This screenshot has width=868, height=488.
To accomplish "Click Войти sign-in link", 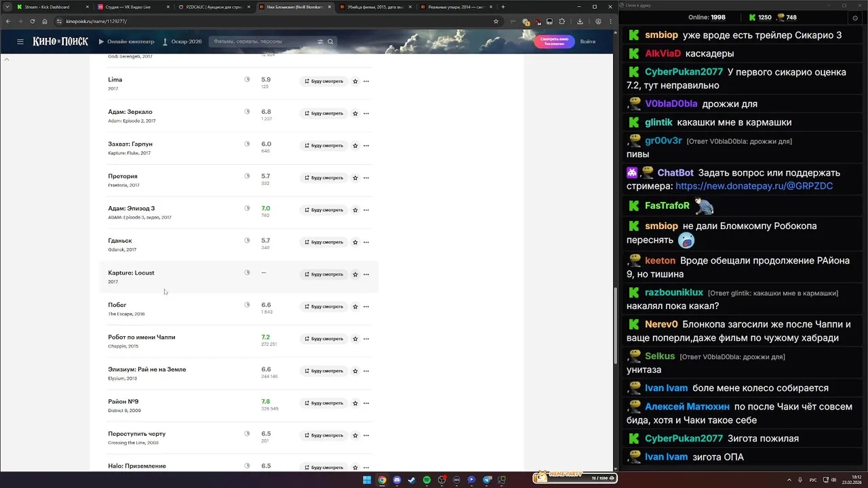I will point(588,41).
